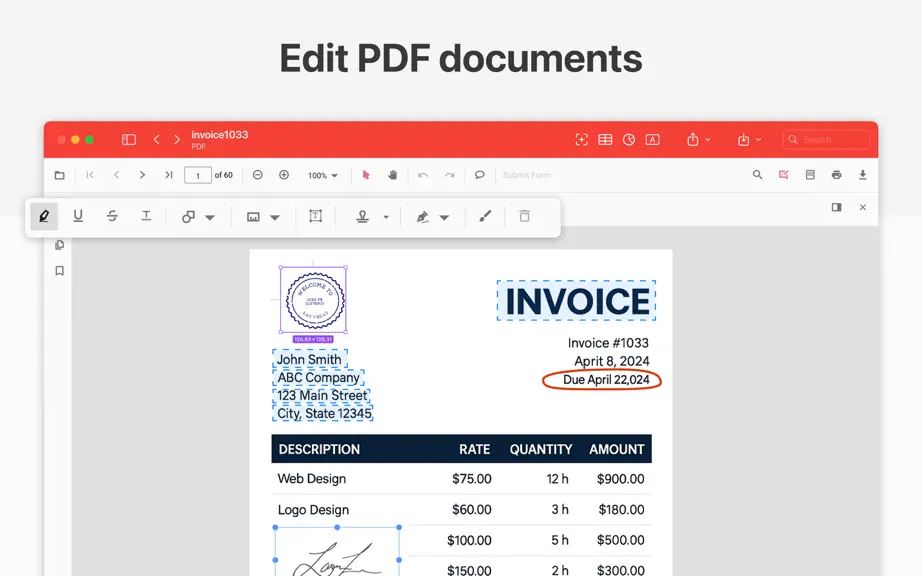The image size is (922, 576).
Task: Toggle the left sidebar panel
Action: [129, 139]
